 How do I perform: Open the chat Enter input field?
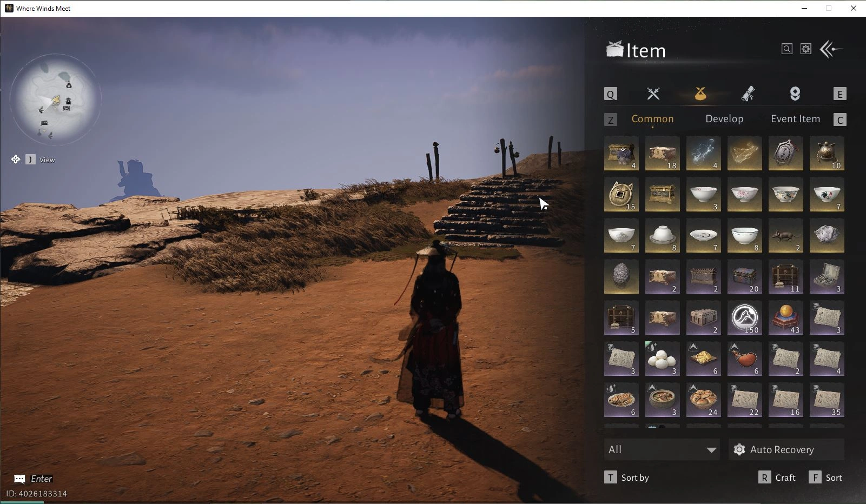[x=41, y=479]
